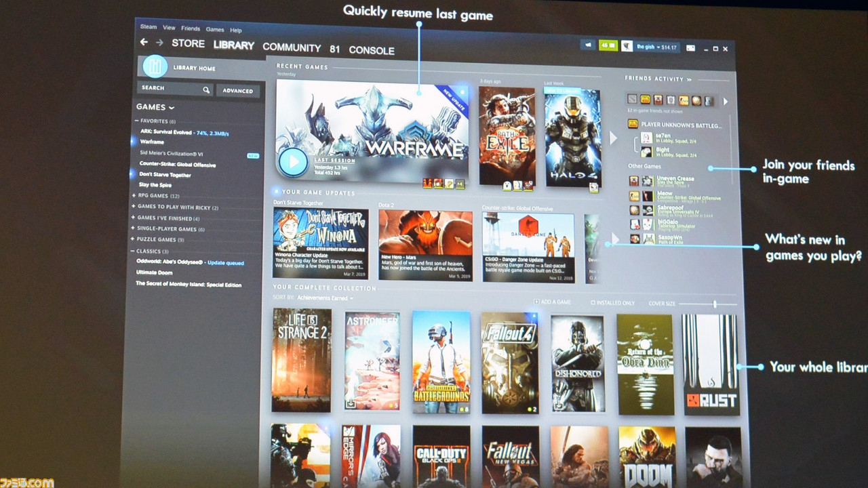Adjust the Cover Size slider

pyautogui.click(x=714, y=304)
